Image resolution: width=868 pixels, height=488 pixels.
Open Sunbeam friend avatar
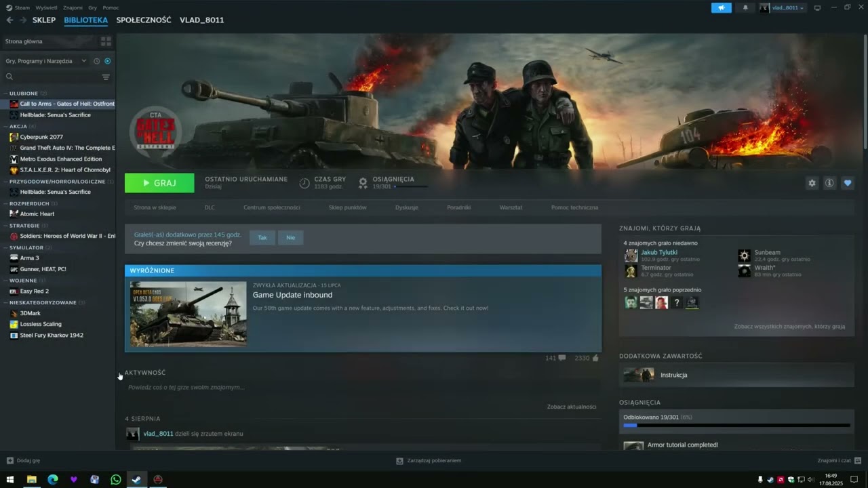tap(744, 256)
